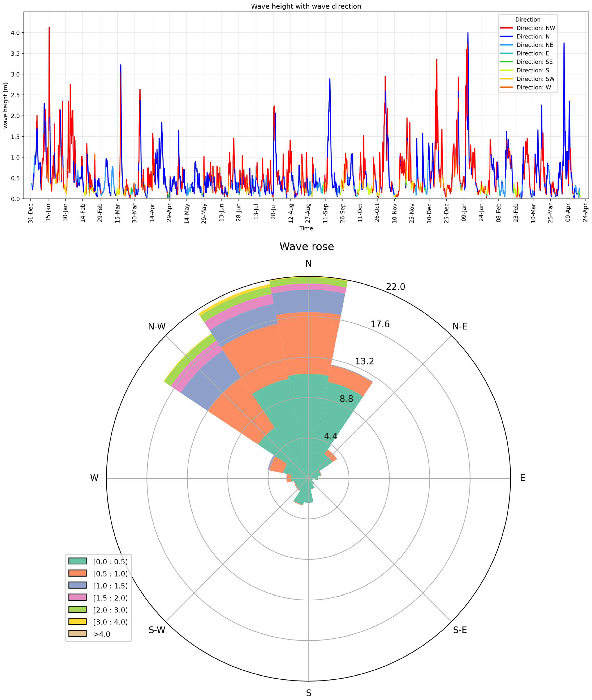Click the 'Time' x-axis label
The height and width of the screenshot is (700, 592).
tap(306, 228)
